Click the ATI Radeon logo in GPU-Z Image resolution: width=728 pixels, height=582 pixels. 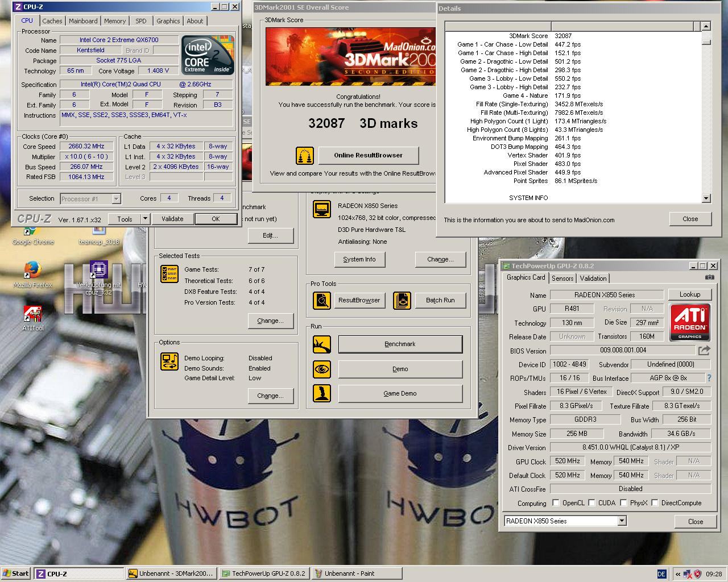tap(690, 322)
